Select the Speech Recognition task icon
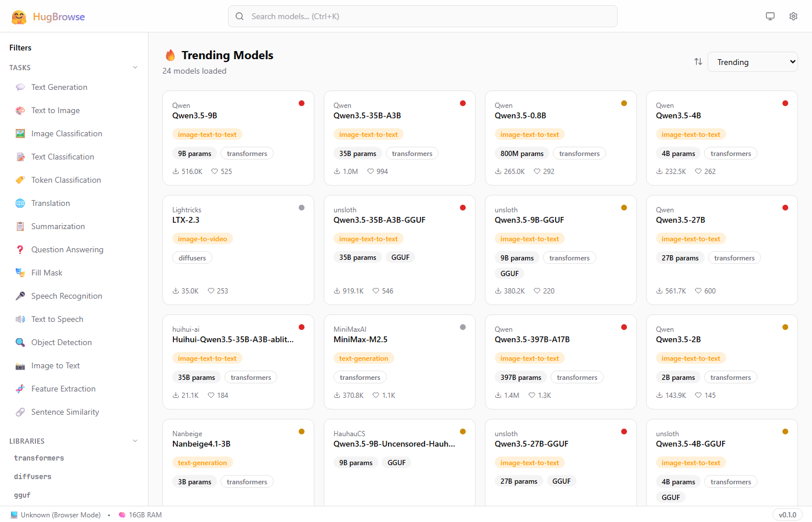 [19, 296]
